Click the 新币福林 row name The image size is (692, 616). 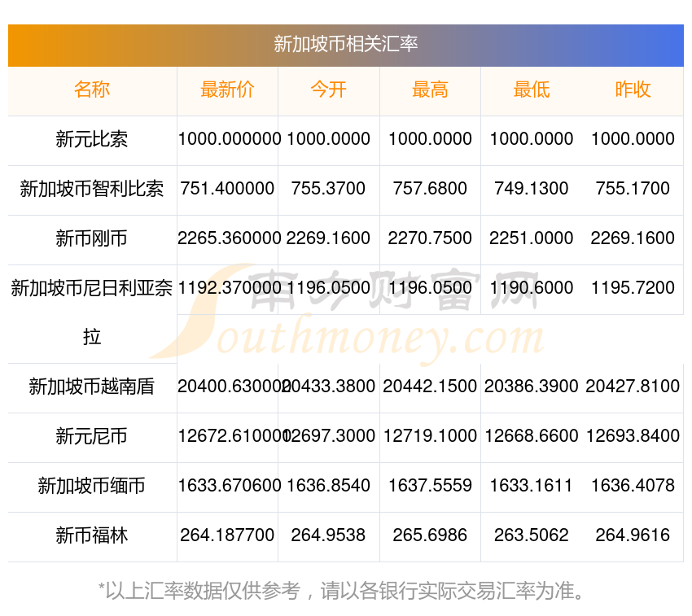click(x=92, y=536)
